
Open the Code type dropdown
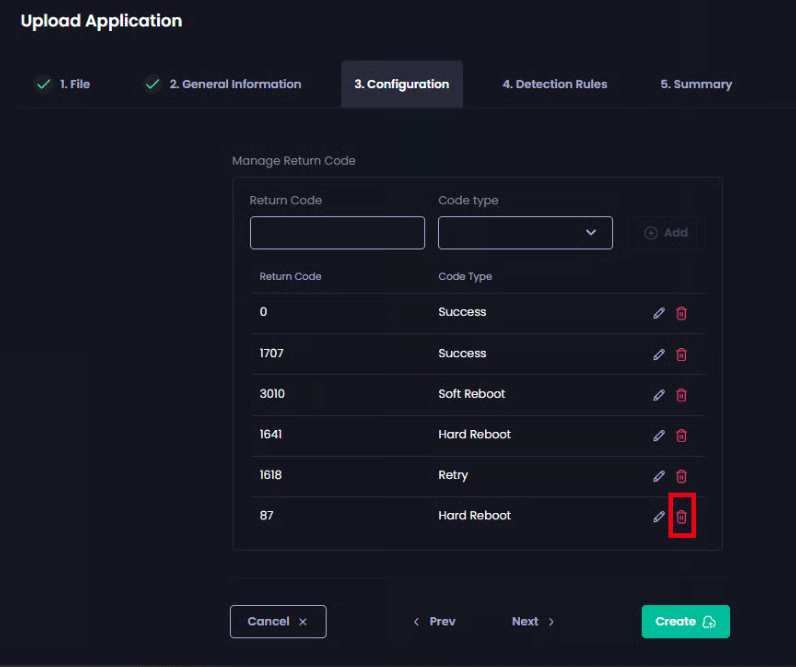[x=525, y=233]
